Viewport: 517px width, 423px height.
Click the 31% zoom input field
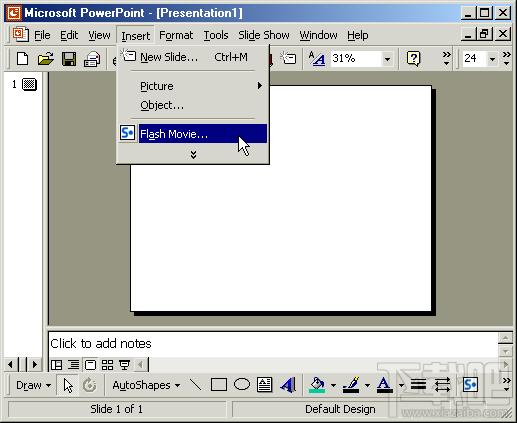click(356, 59)
